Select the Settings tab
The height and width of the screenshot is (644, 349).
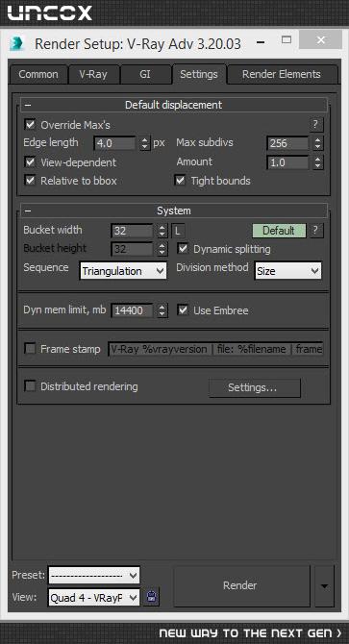tap(199, 74)
